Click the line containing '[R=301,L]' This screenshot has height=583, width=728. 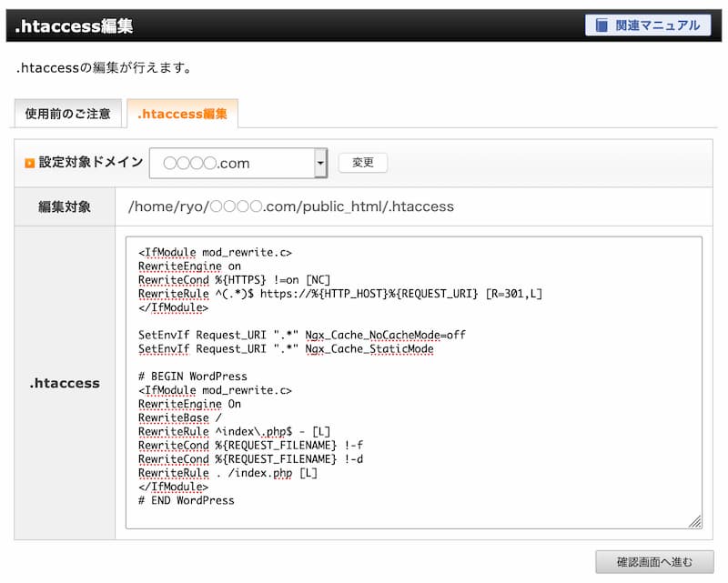tap(339, 294)
